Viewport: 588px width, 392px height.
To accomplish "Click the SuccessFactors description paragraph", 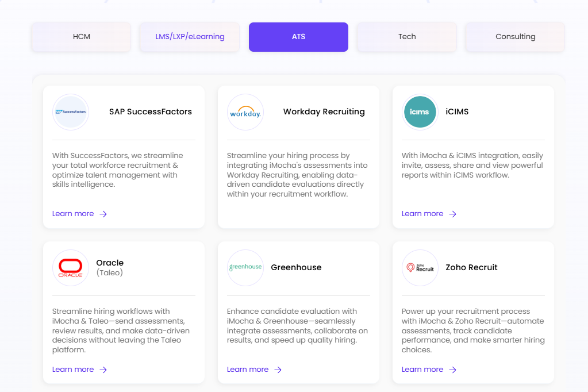I will coord(118,170).
